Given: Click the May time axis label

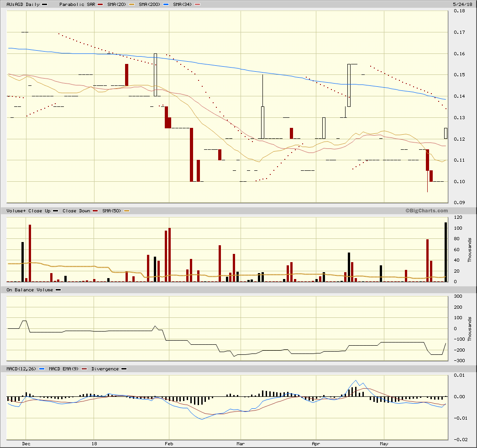Looking at the screenshot, I should point(384,444).
